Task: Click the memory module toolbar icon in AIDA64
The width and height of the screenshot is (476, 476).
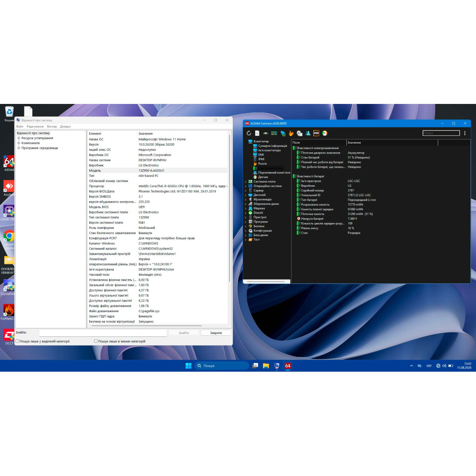Action: 274,133
